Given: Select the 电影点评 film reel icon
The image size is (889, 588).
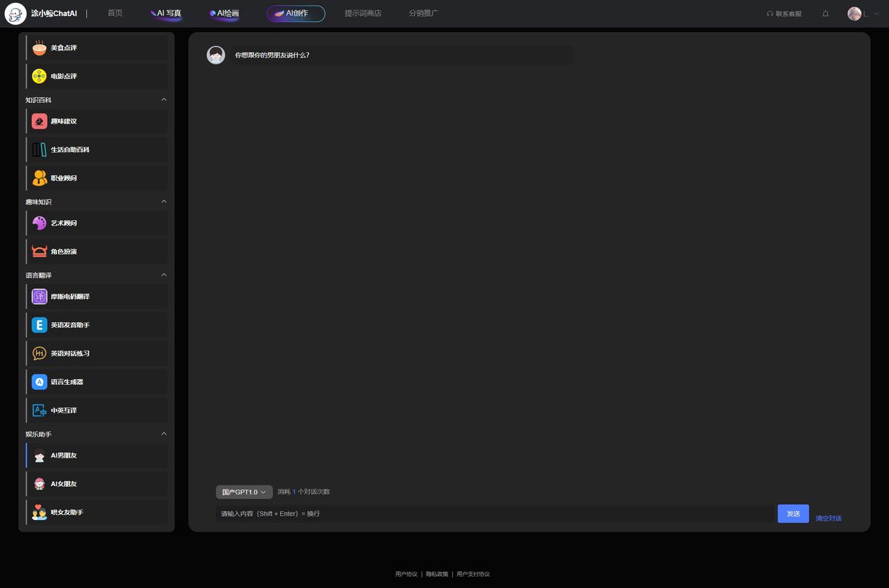Looking at the screenshot, I should click(x=40, y=76).
